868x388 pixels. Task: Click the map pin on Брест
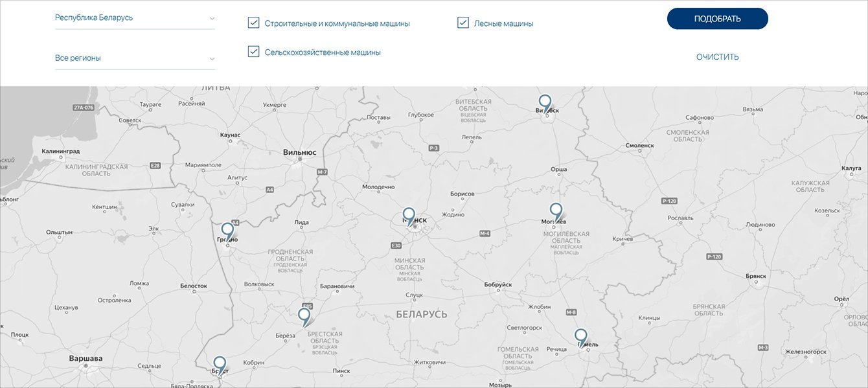point(220,365)
